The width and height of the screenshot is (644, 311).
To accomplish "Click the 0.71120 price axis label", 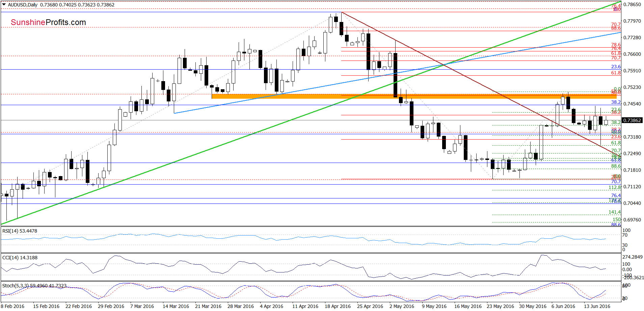I will point(632,187).
